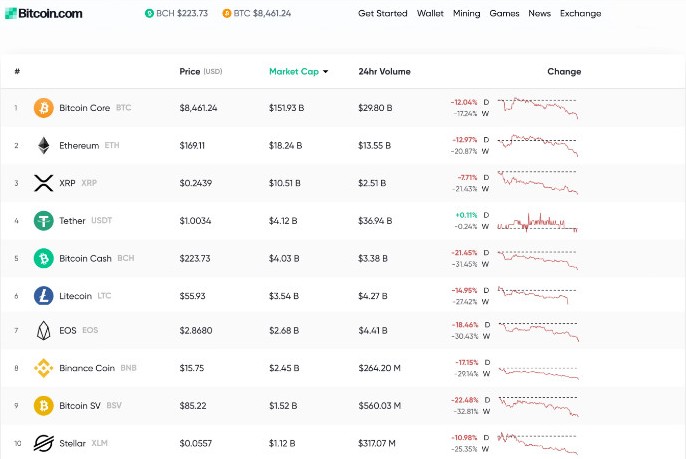
Task: Click the Tether green coin icon
Action: point(44,221)
